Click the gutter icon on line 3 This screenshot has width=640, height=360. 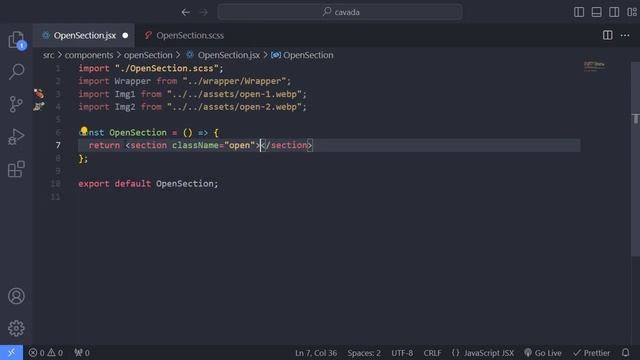click(x=39, y=94)
